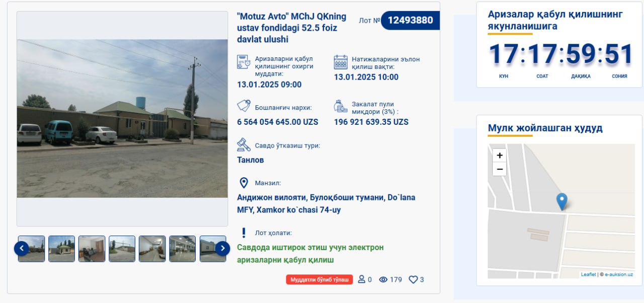
Task: Click the countdown minutes value 59
Action: pyautogui.click(x=581, y=54)
